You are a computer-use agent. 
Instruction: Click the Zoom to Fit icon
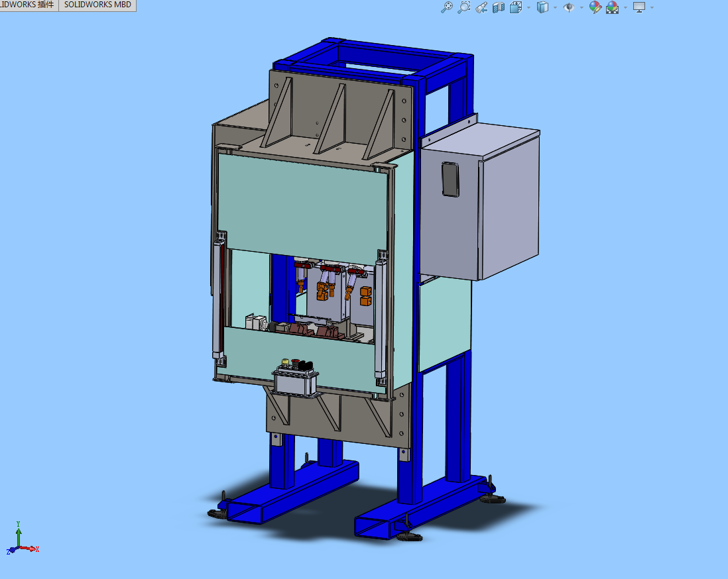(x=447, y=7)
